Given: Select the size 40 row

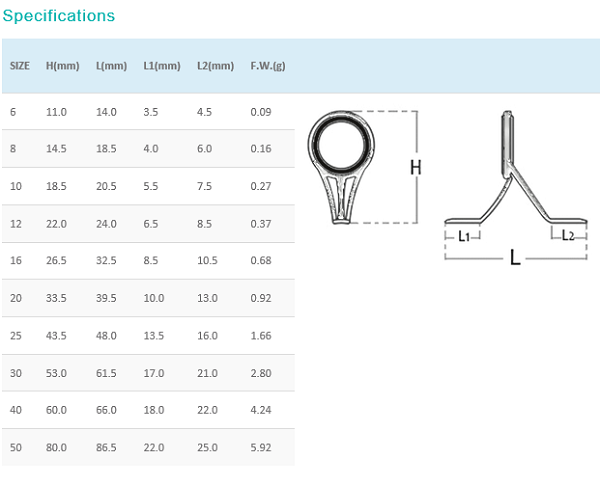Looking at the screenshot, I should (x=148, y=410).
